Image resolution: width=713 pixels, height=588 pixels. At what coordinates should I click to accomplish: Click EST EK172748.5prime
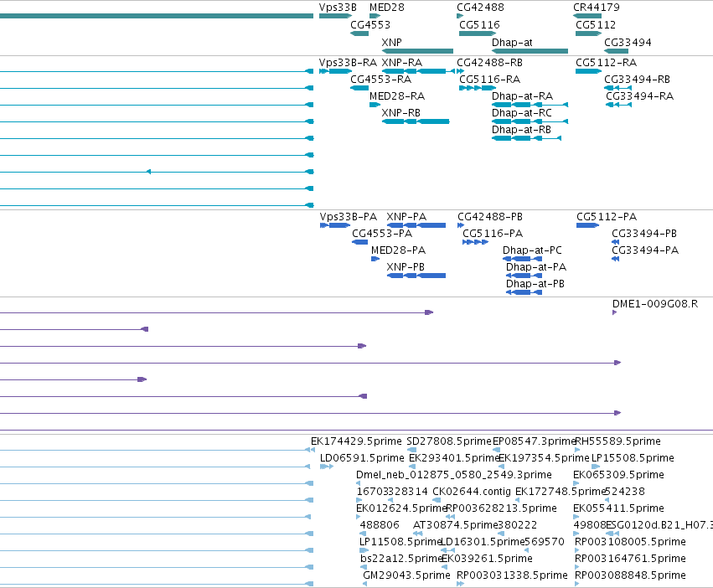click(x=561, y=492)
